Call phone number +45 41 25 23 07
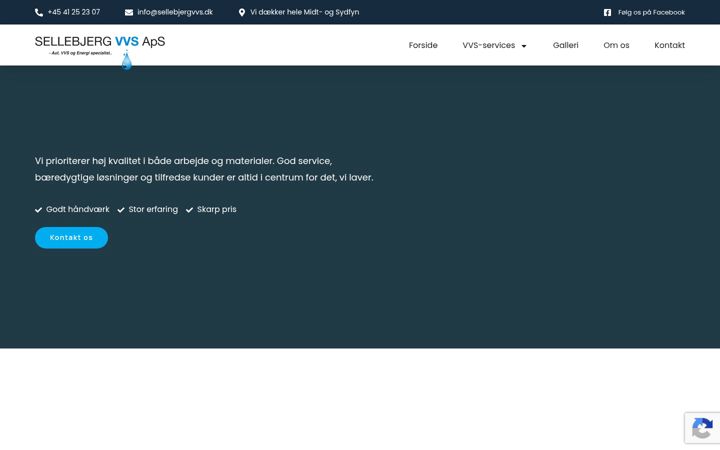720x450 pixels. 73,12
